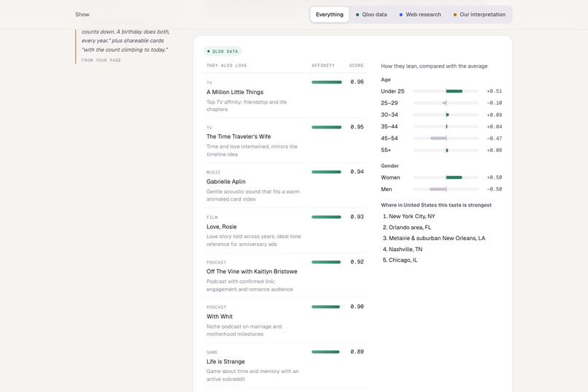The height and width of the screenshot is (392, 588).
Task: Click score 0.95
Action: coord(357,127)
